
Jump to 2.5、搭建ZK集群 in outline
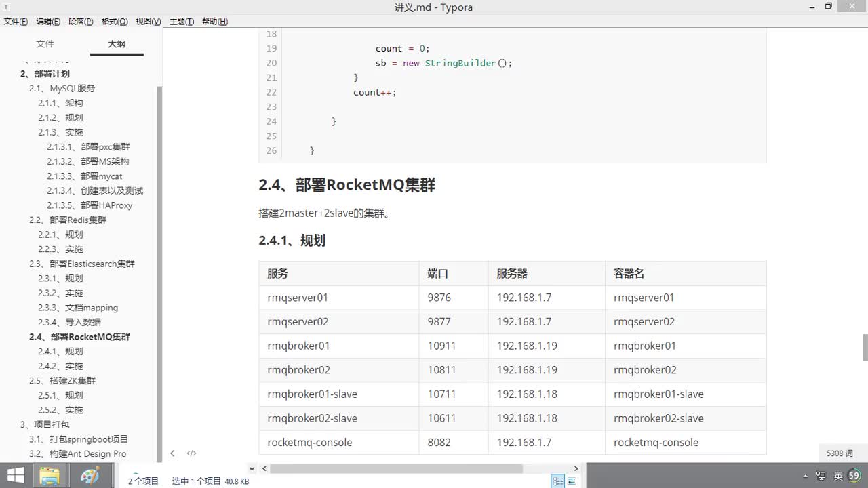(x=62, y=381)
